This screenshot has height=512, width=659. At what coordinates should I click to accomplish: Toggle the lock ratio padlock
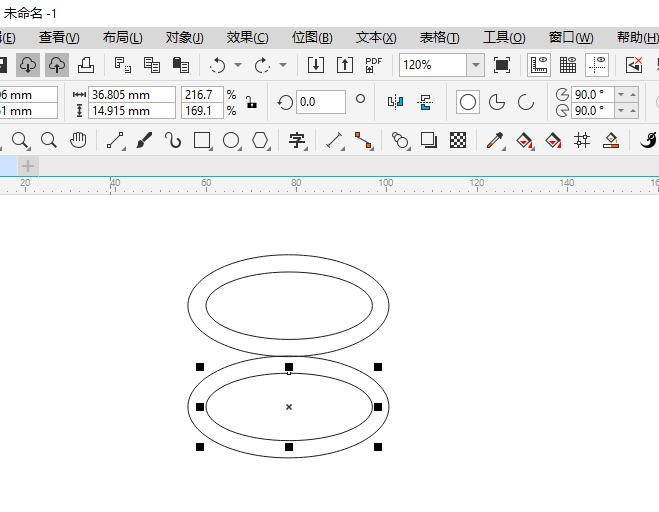click(250, 102)
